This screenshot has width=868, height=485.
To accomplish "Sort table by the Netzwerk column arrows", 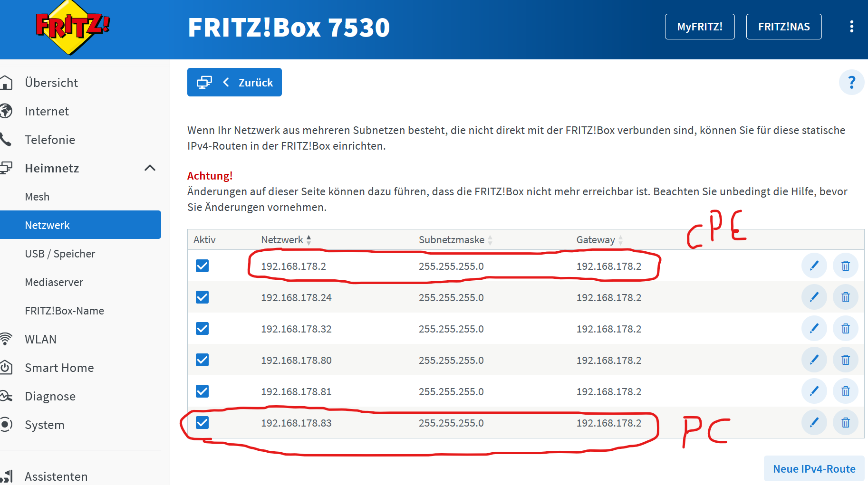I will tap(309, 240).
